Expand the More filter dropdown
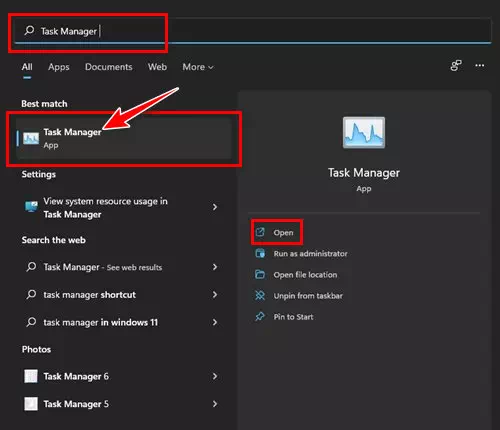Viewport: 500px width, 430px height. pos(198,67)
